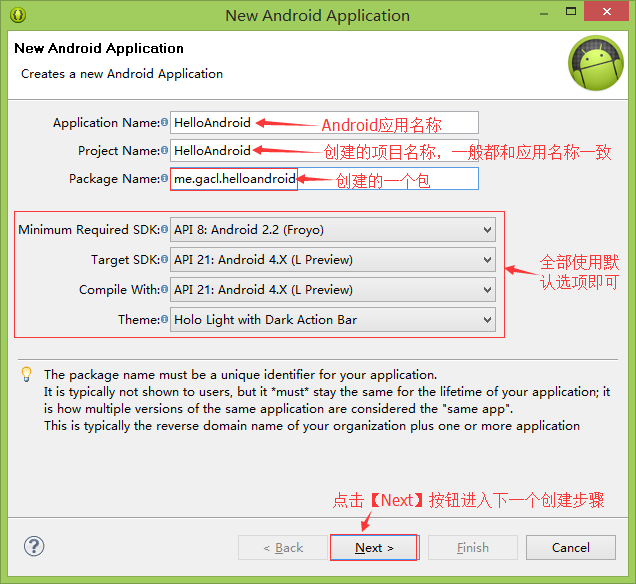This screenshot has width=636, height=584.
Task: Click the Android robot wizard logo
Action: [596, 63]
